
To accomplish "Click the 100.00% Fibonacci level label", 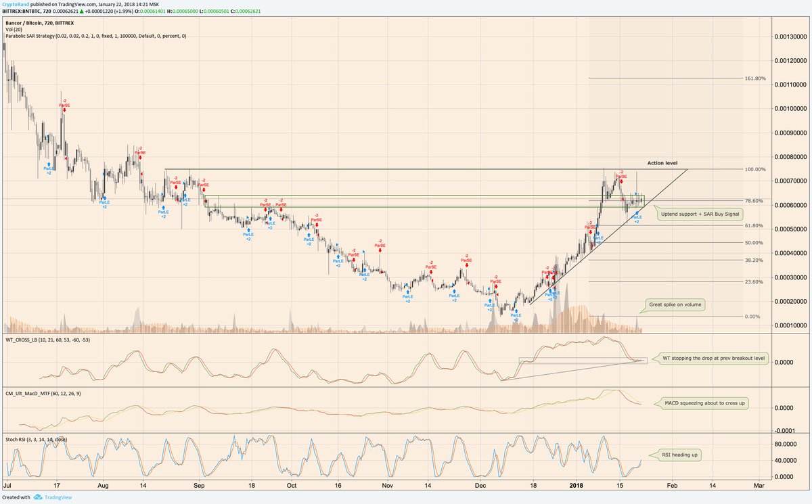I will [x=754, y=169].
